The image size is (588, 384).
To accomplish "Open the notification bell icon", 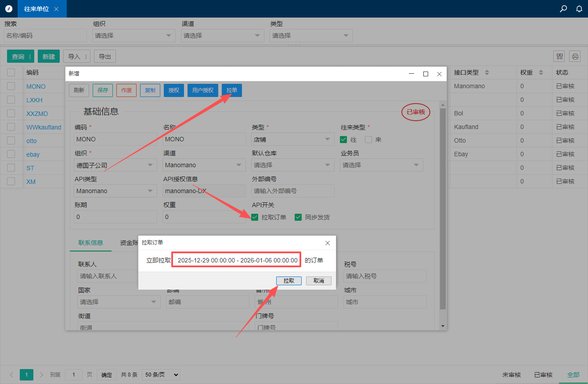I will pos(579,9).
